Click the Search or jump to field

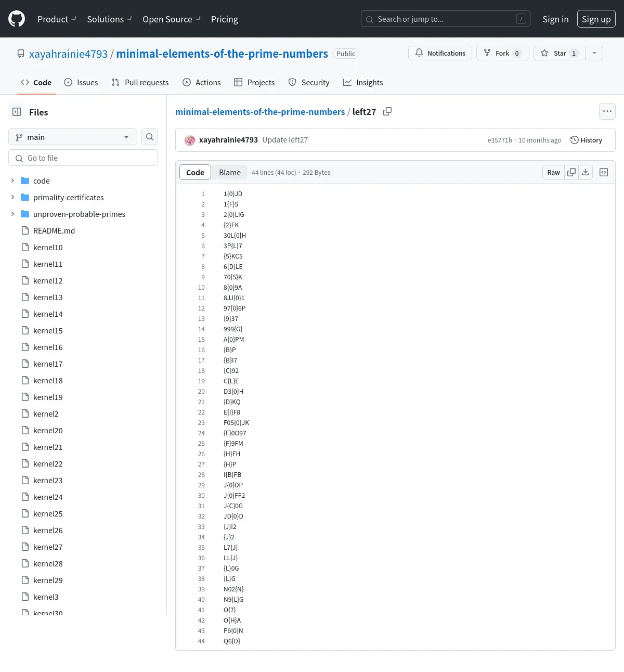click(x=446, y=19)
